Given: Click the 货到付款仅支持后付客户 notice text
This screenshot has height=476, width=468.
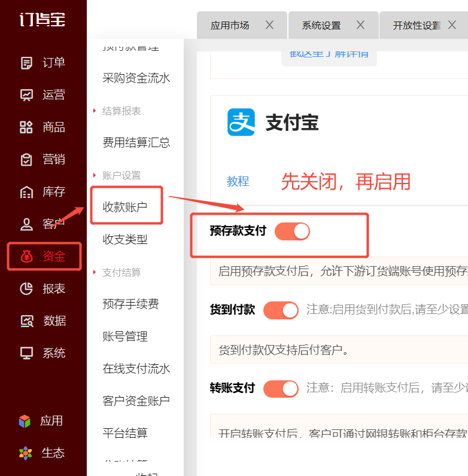Looking at the screenshot, I should pyautogui.click(x=284, y=350).
